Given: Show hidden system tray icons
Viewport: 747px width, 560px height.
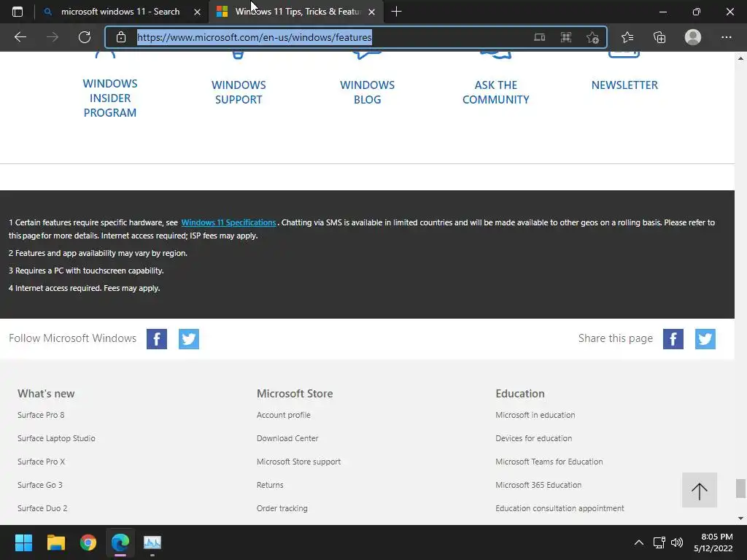Looking at the screenshot, I should [x=639, y=542].
